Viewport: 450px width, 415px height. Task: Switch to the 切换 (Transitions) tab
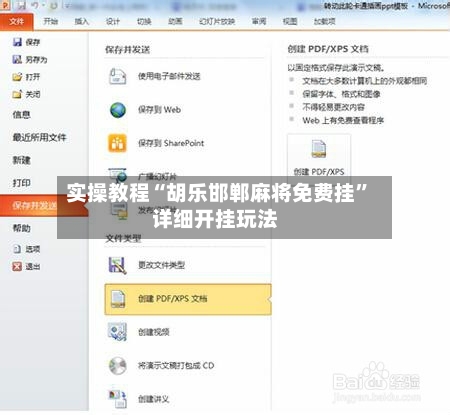tap(144, 21)
